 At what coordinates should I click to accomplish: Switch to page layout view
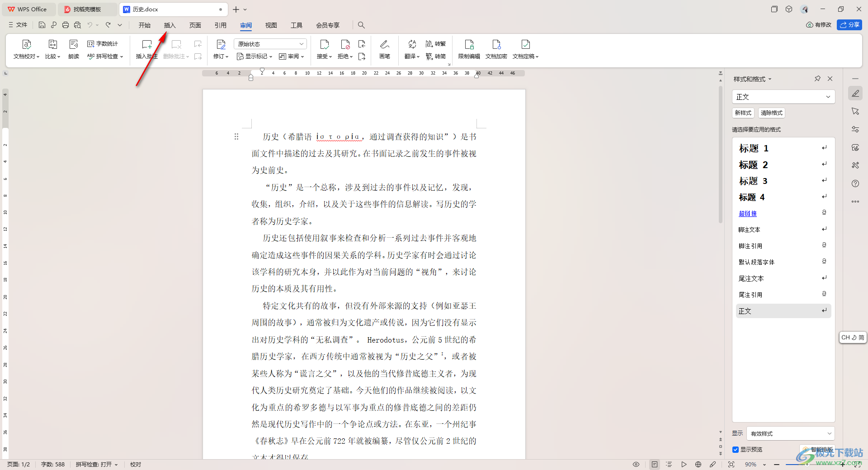pos(655,465)
